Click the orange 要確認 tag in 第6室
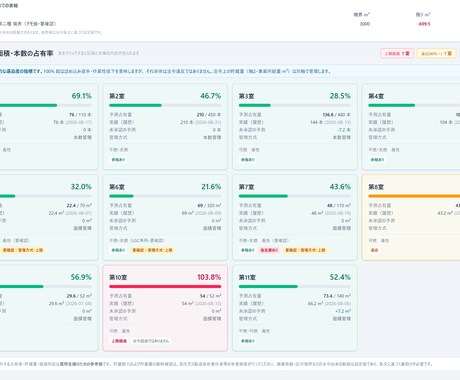460x380 pixels. click(x=152, y=250)
